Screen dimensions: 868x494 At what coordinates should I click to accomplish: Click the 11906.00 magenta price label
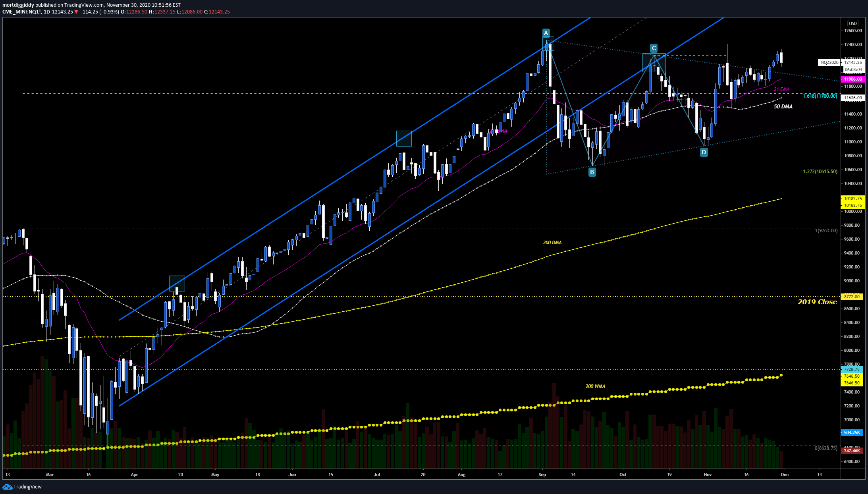(853, 79)
